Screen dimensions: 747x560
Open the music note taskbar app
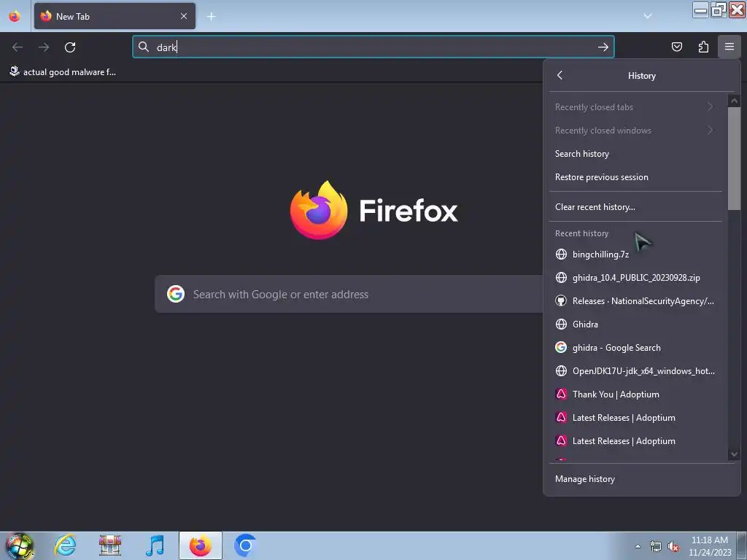(155, 545)
